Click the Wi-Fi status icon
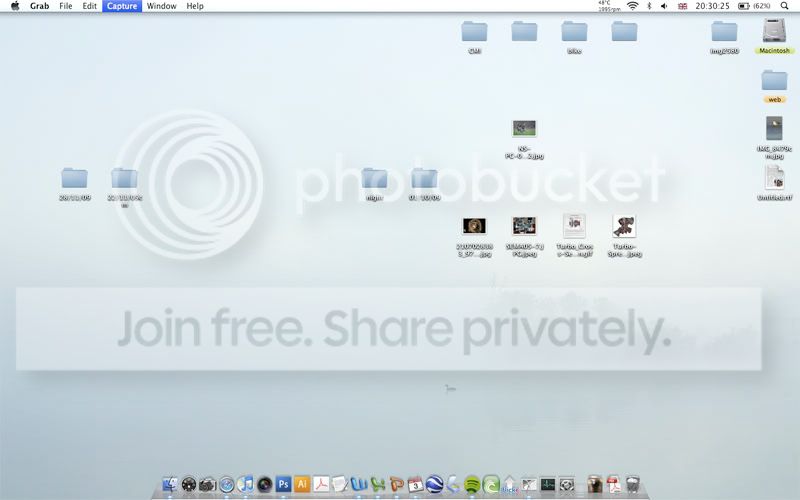Image resolution: width=800 pixels, height=500 pixels. [633, 6]
